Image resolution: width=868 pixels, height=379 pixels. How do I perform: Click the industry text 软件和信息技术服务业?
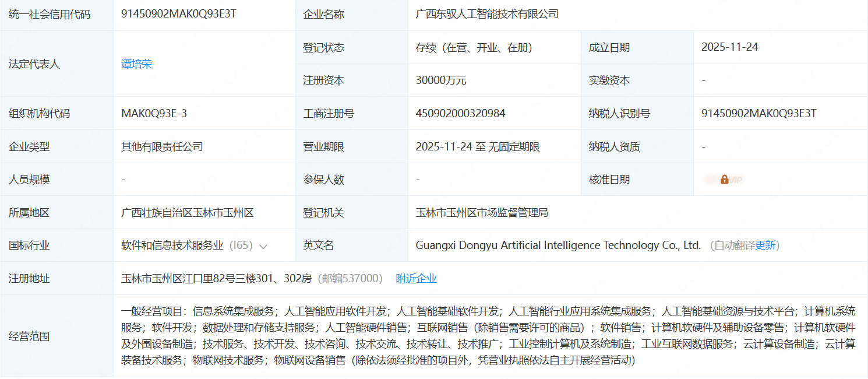point(172,245)
